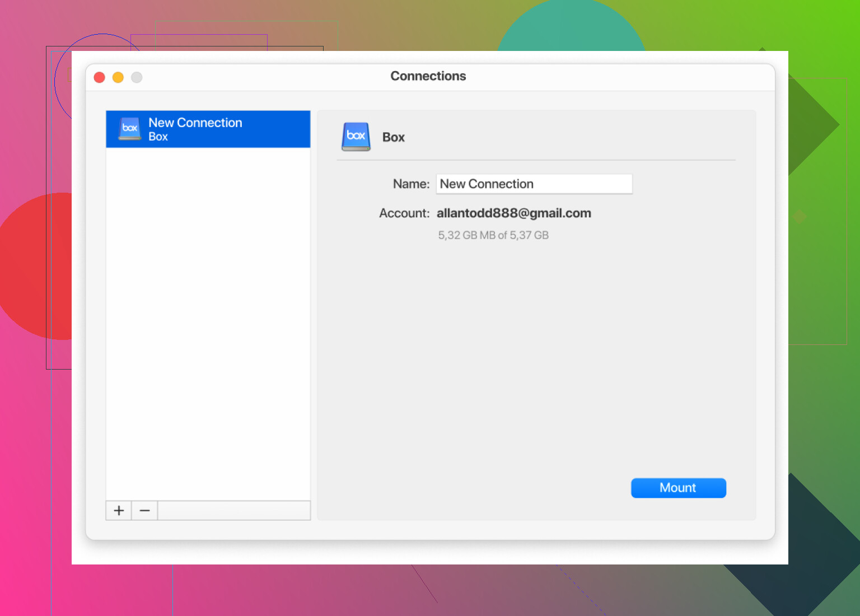Click the Box drive icon in the sidebar list
860x616 pixels.
click(x=130, y=129)
